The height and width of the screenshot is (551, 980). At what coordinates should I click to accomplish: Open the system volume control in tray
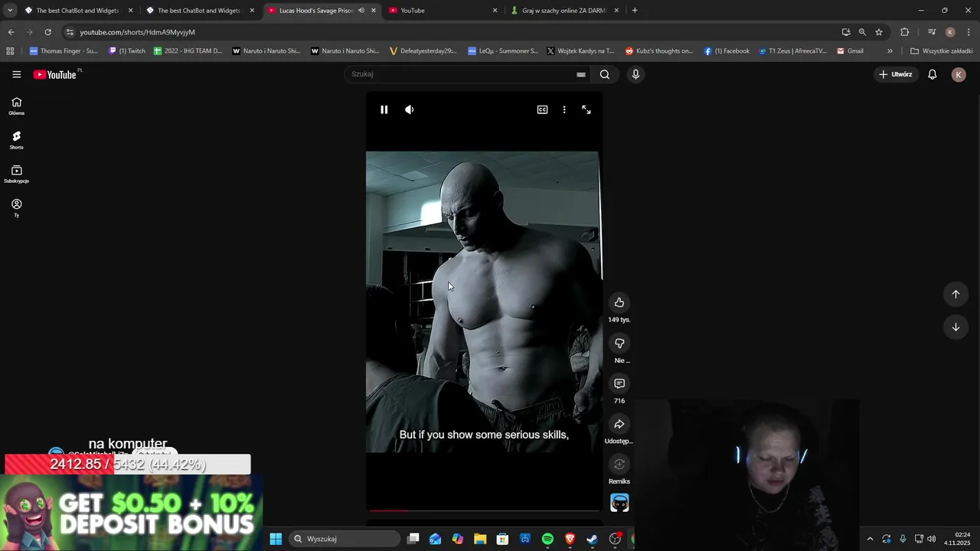pyautogui.click(x=932, y=539)
